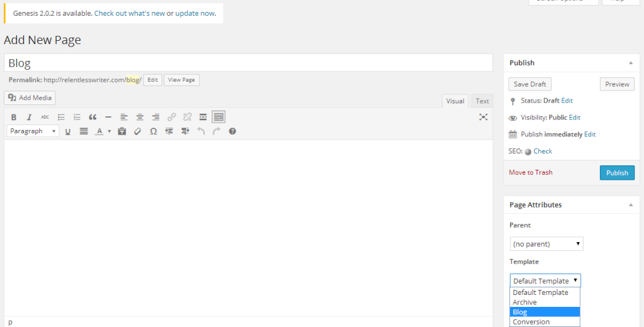Collapse the Page Attributes panel

(x=630, y=205)
